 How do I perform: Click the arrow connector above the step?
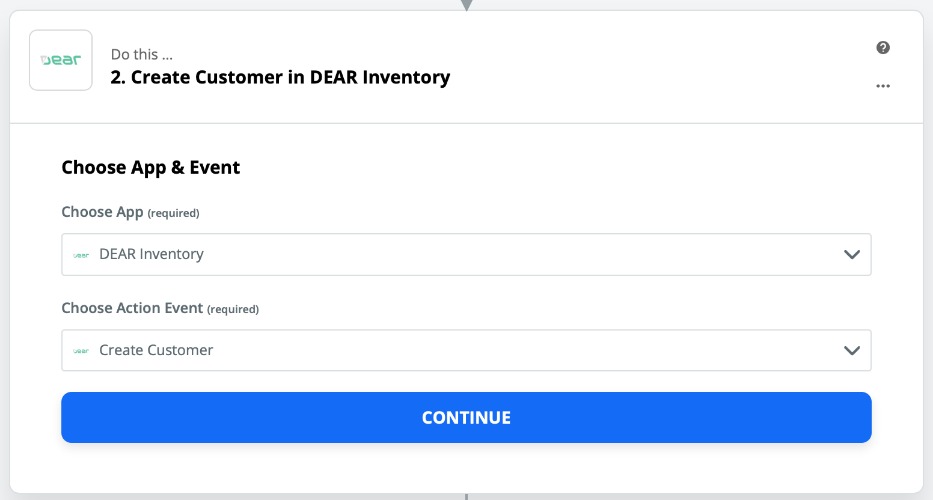[466, 4]
